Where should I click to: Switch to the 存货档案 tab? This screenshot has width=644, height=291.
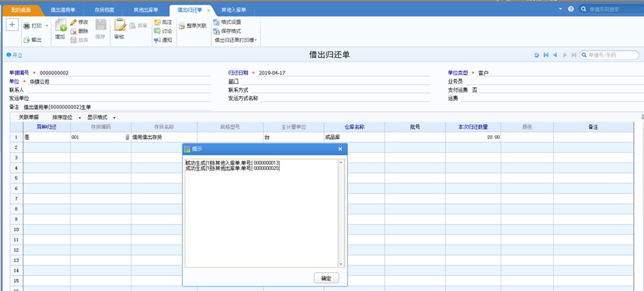click(x=104, y=10)
